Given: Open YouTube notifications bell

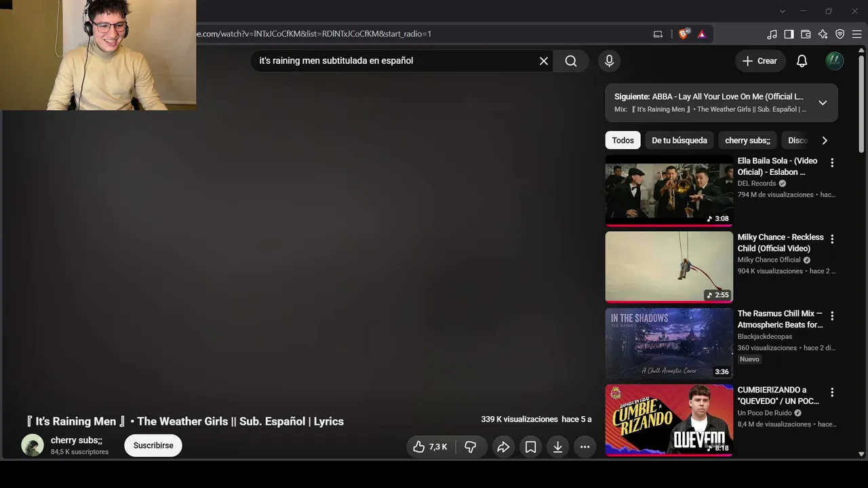Looking at the screenshot, I should coord(802,61).
